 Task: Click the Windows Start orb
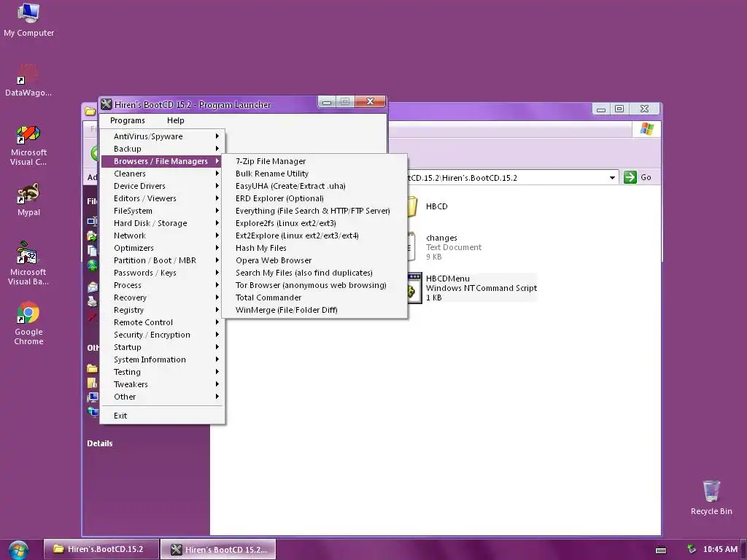coord(18,550)
